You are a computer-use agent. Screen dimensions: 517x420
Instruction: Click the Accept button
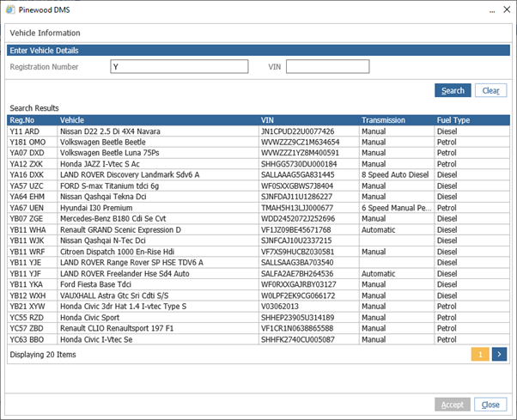[453, 405]
